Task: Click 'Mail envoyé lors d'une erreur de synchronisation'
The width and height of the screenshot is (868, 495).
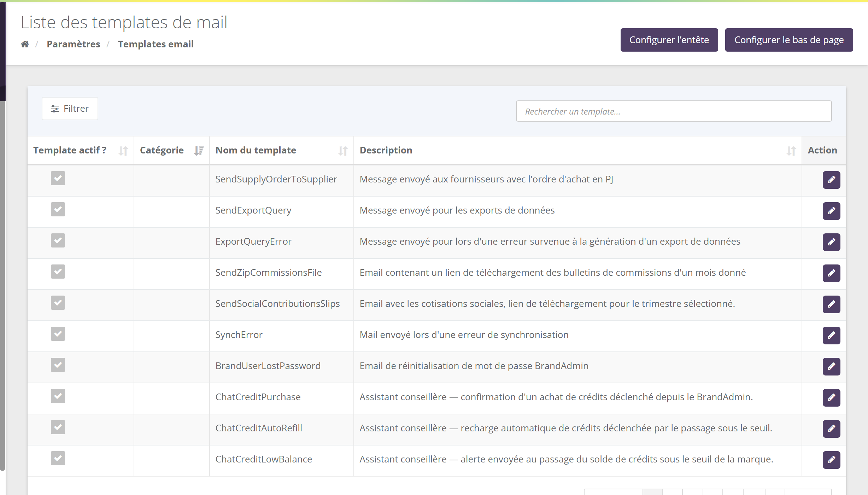Action: click(464, 335)
